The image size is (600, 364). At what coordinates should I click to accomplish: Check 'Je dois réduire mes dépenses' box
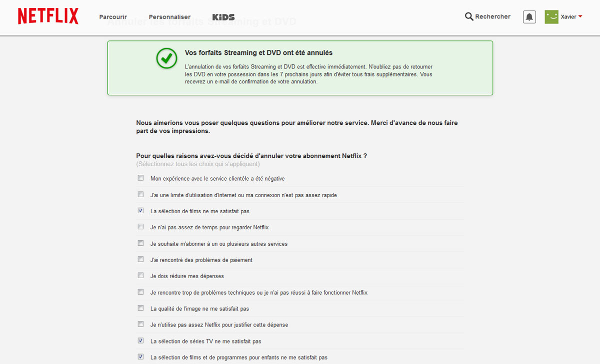point(140,275)
